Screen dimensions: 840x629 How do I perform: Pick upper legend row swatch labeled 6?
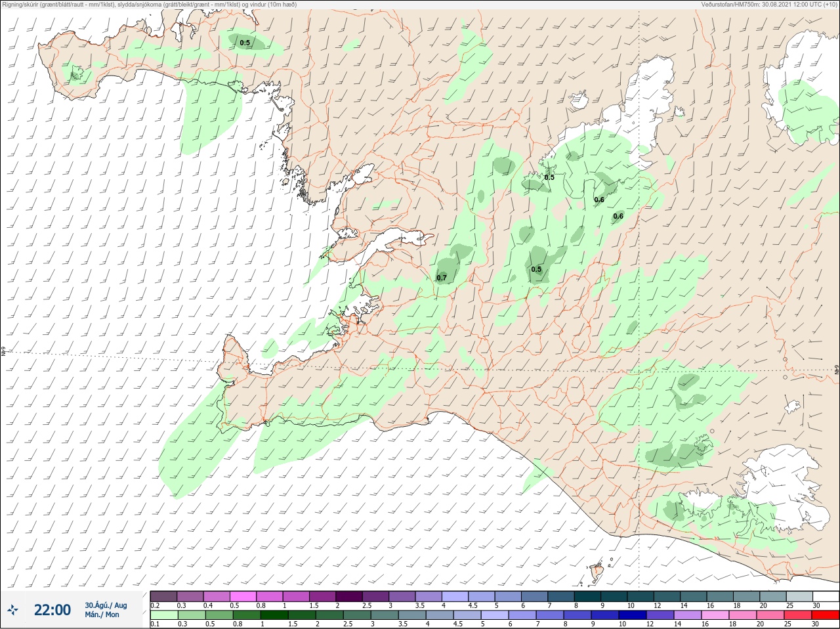pyautogui.click(x=535, y=596)
